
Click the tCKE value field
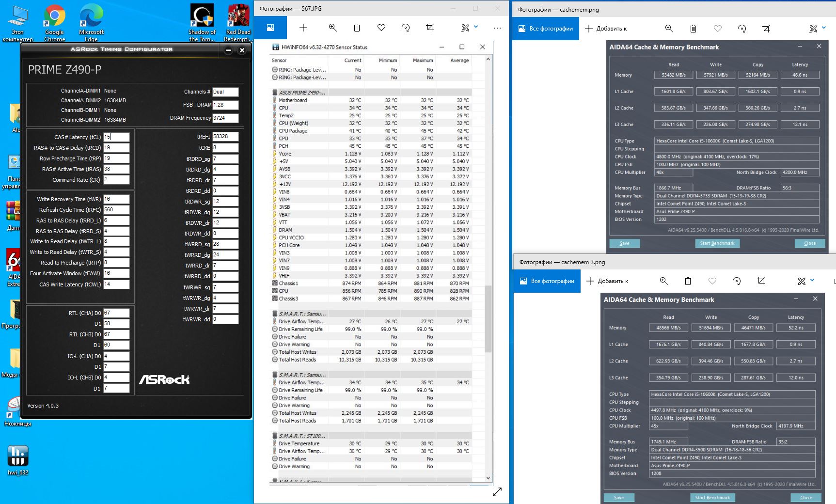tap(225, 148)
